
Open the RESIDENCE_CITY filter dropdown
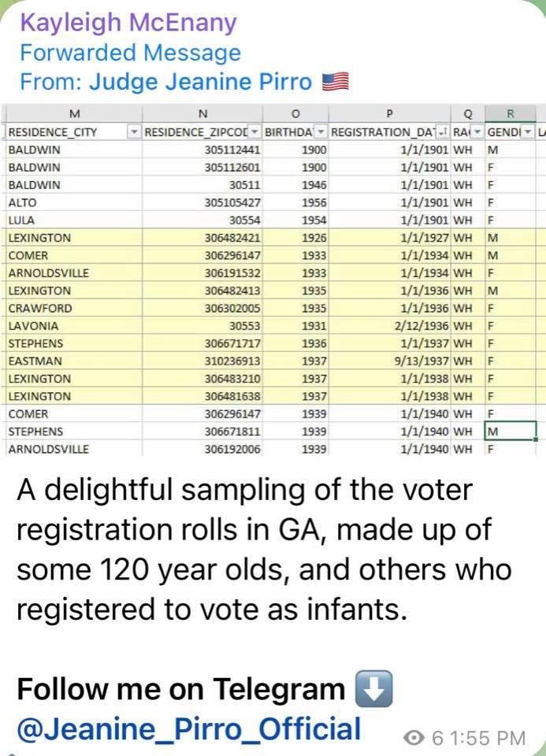click(x=134, y=132)
